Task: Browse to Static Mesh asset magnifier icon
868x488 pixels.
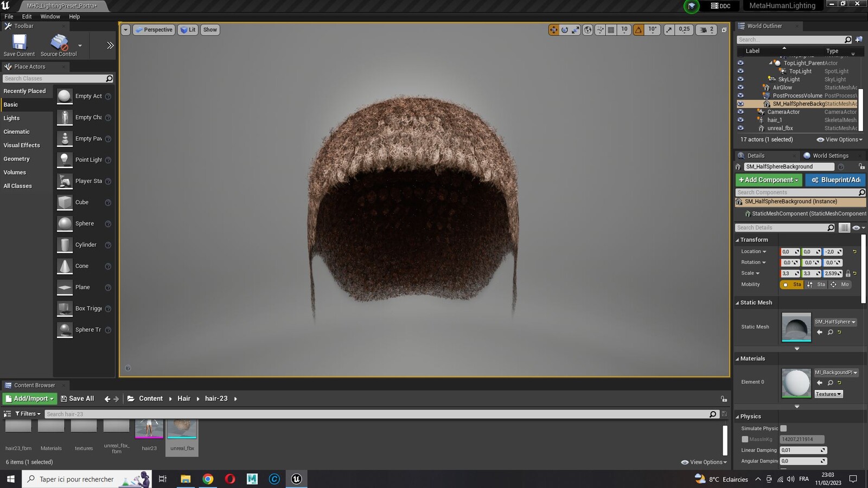Action: pyautogui.click(x=830, y=332)
